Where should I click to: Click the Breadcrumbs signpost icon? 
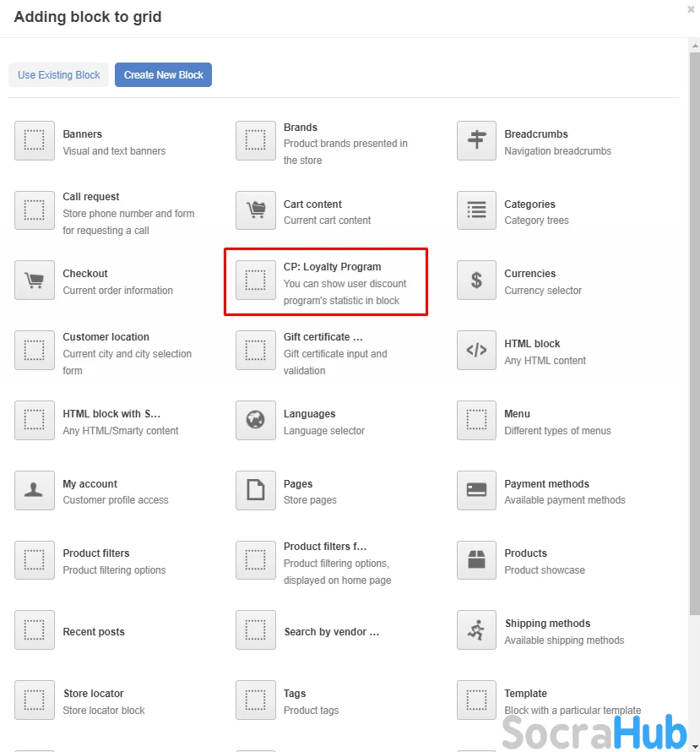[x=477, y=140]
